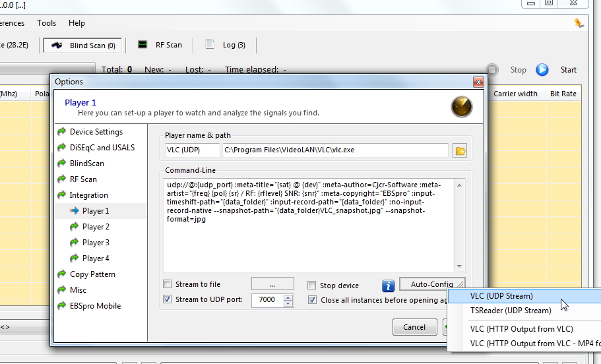The width and height of the screenshot is (601, 364).
Task: Click the command-line scrollbar up arrow
Action: pyautogui.click(x=459, y=185)
